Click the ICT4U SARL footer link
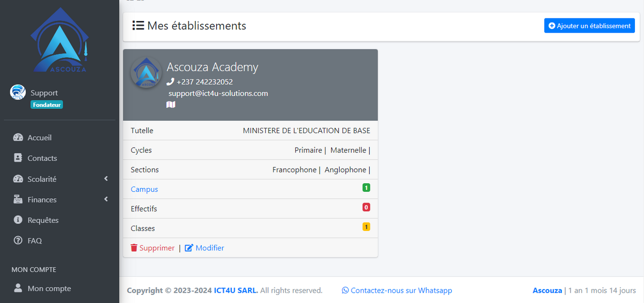Screen dimensions: 644x303 [236, 290]
